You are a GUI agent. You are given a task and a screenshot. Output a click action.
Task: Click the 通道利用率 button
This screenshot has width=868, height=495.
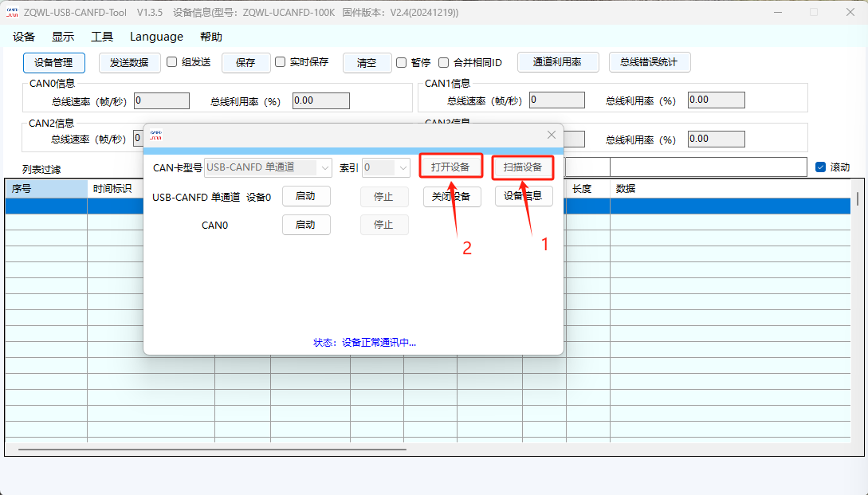click(557, 62)
